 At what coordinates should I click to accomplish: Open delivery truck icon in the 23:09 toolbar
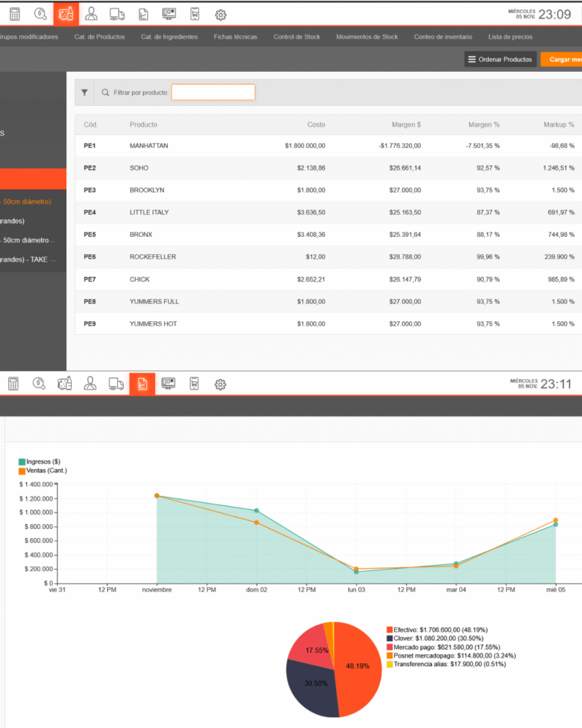pyautogui.click(x=117, y=14)
